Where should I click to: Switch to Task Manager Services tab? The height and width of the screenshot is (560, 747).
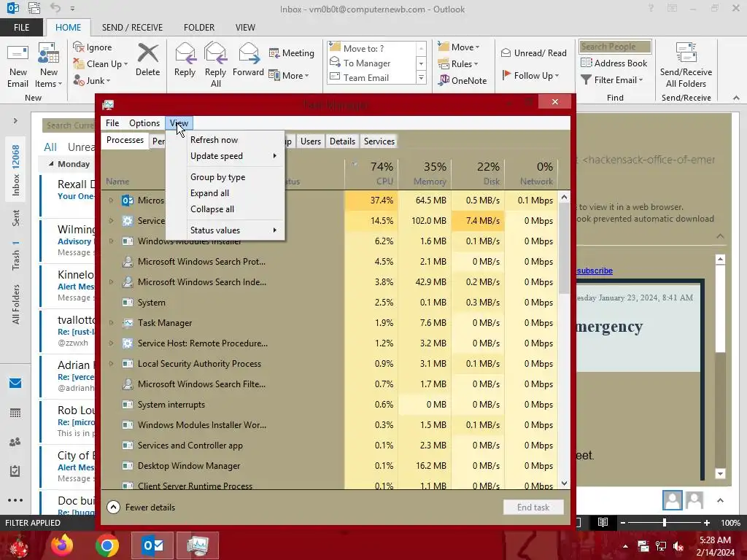(379, 141)
